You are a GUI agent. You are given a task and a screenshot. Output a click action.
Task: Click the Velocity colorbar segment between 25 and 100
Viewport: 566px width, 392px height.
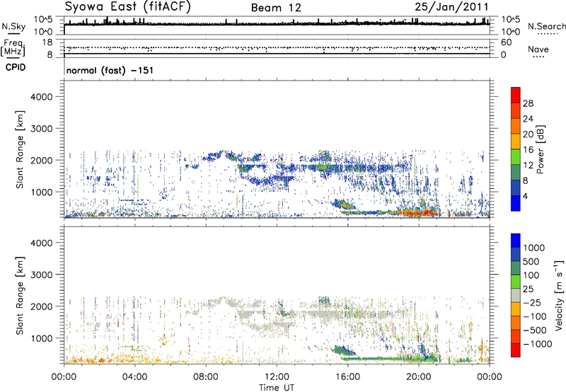tap(516, 282)
